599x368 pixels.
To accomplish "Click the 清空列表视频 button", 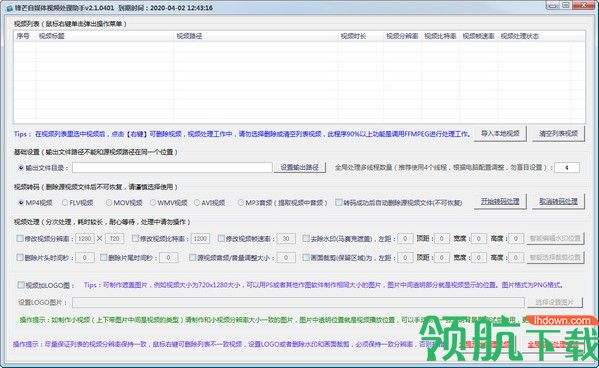I will pyautogui.click(x=559, y=134).
